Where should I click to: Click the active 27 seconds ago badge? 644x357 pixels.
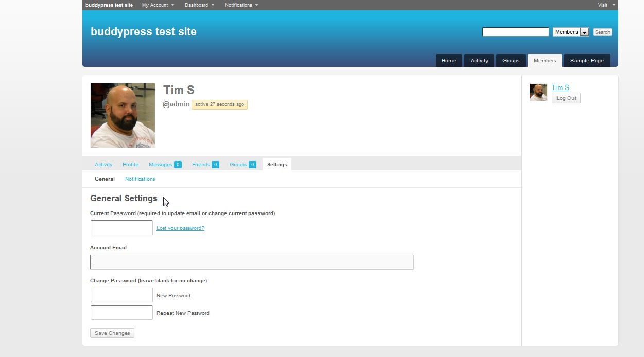tap(219, 104)
